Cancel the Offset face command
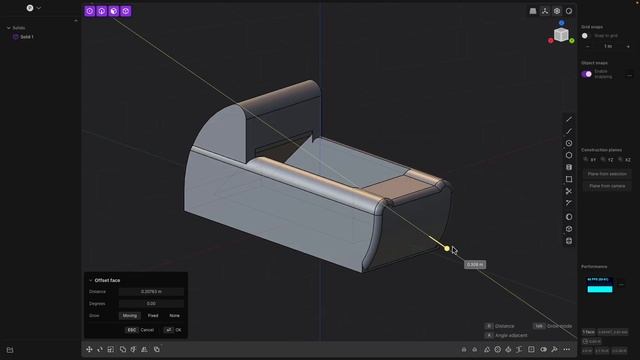Image resolution: width=640 pixels, height=360 pixels. (140, 330)
